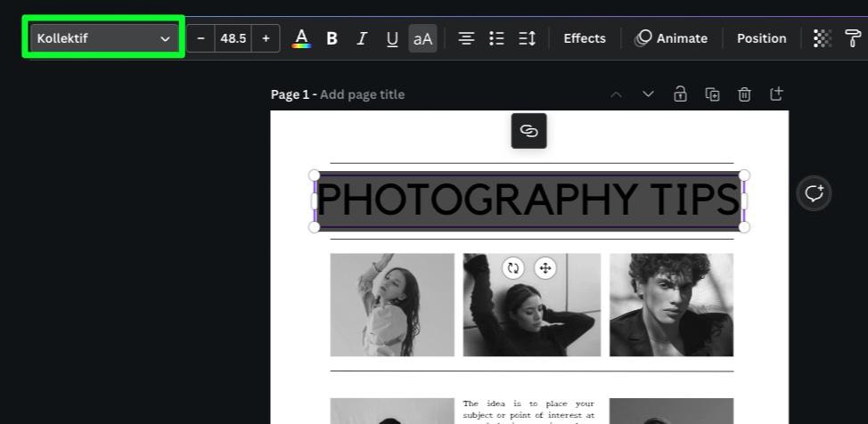The image size is (868, 424).
Task: Toggle uppercase aA formatting
Action: [423, 38]
